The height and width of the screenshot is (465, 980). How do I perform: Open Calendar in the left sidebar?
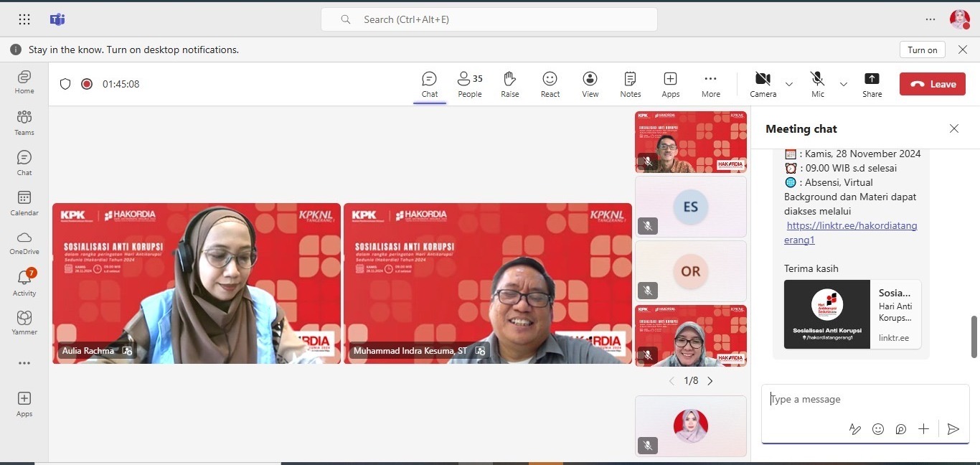click(x=24, y=203)
